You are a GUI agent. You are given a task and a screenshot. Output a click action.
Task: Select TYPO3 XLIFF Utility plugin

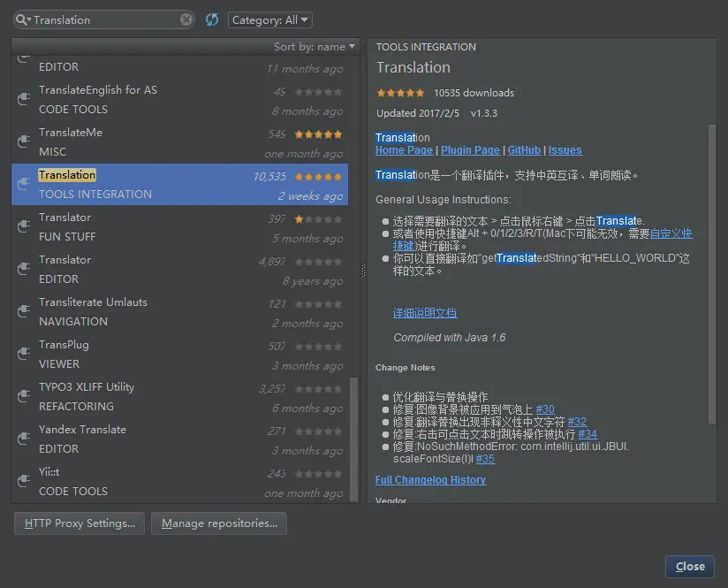[x=179, y=396]
